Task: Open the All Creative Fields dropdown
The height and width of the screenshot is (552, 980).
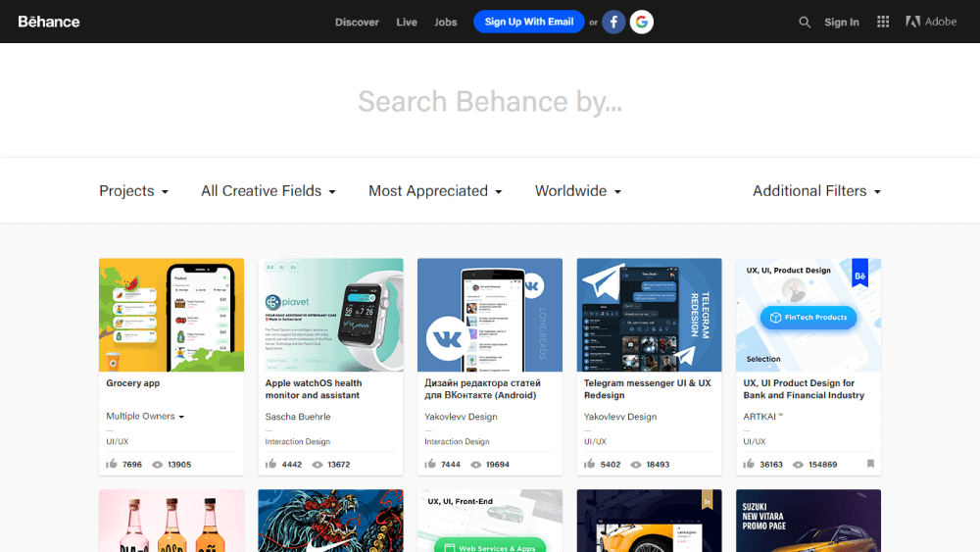Action: pyautogui.click(x=269, y=190)
